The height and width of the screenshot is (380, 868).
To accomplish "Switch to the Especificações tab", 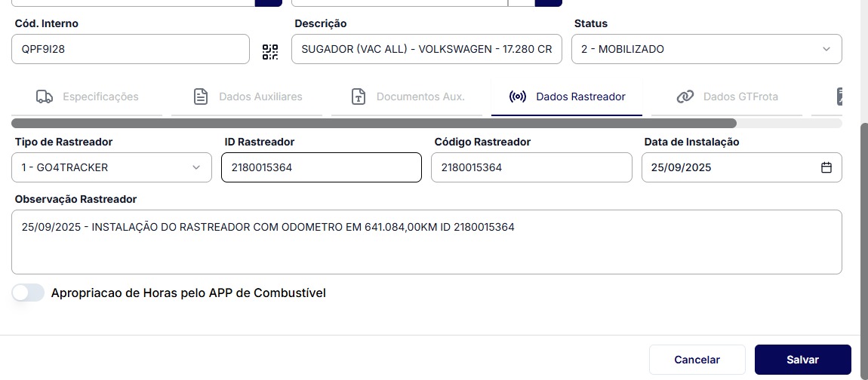I will tap(100, 97).
